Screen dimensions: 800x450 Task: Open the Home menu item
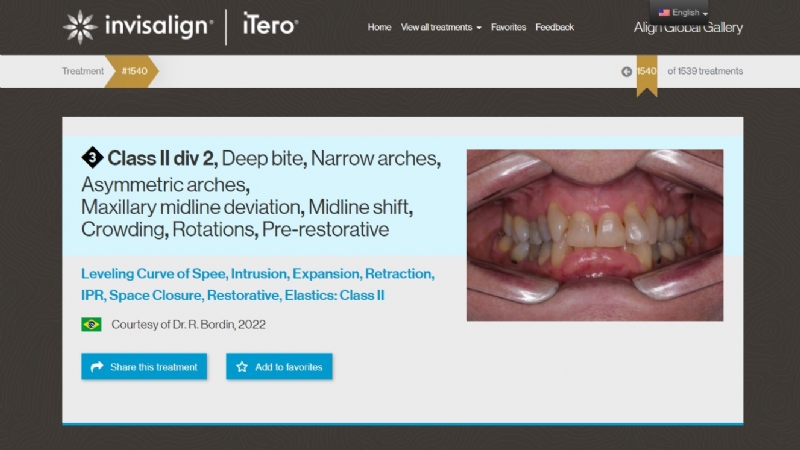(x=379, y=27)
